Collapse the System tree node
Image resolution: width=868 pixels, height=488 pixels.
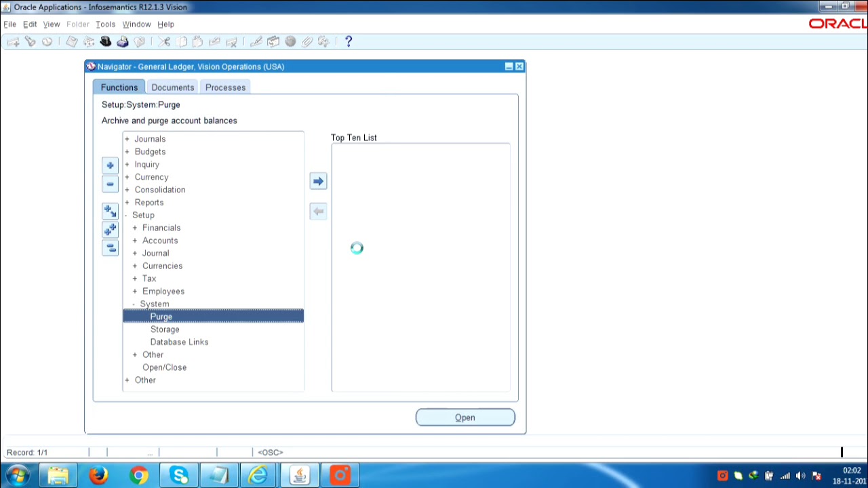[134, 304]
